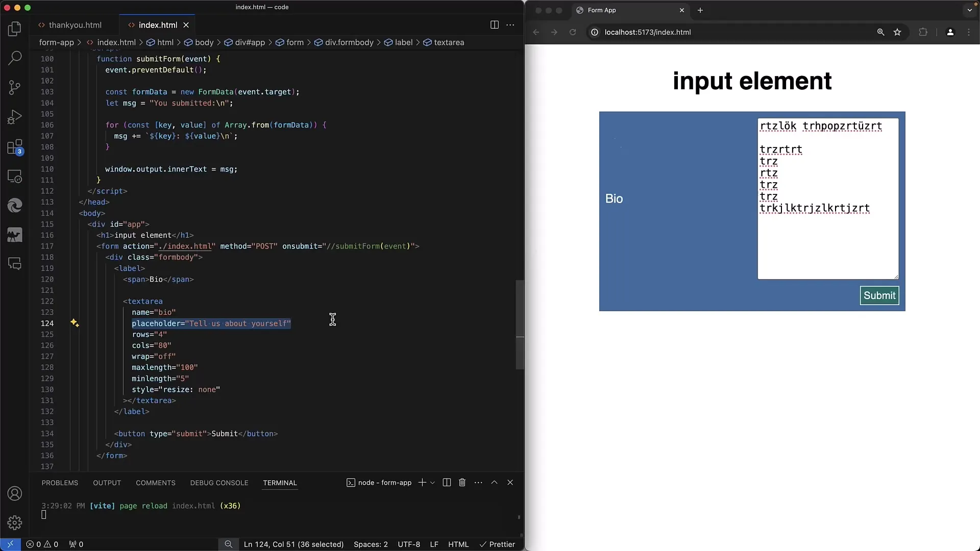Switch to PROBLEMS tab in panel
The image size is (980, 551).
pyautogui.click(x=60, y=482)
